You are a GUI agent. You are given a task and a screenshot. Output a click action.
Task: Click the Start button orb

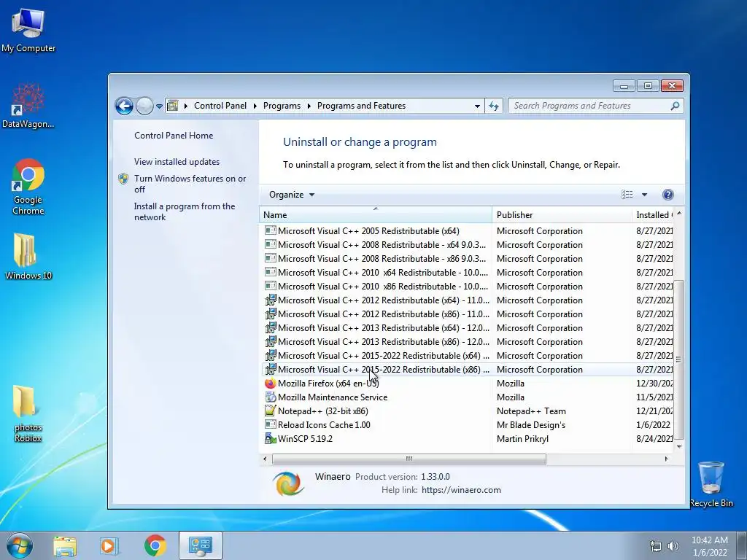click(x=20, y=545)
